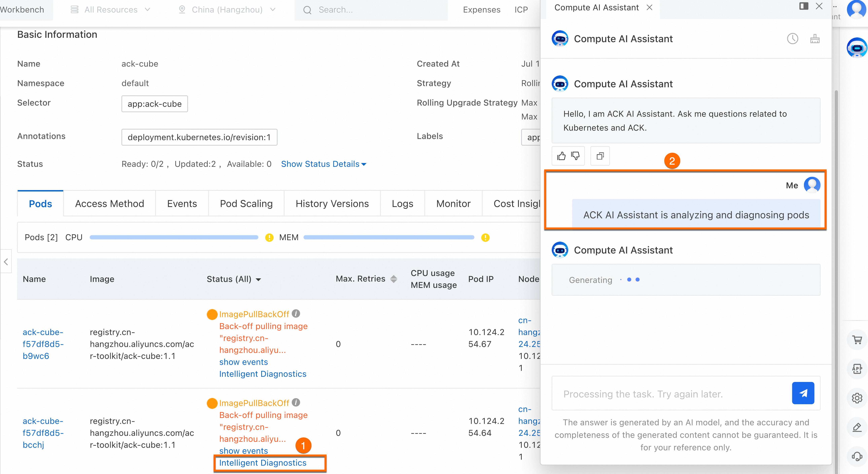This screenshot has width=868, height=474.
Task: Switch to the Events tab
Action: 182,203
